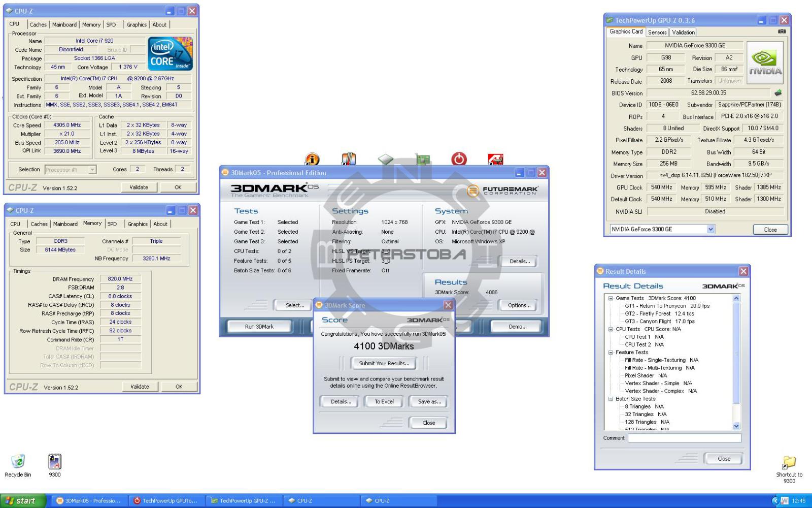Viewport: 812px width, 508px height.
Task: Open the orange info shortcut desktop icon
Action: 312,160
